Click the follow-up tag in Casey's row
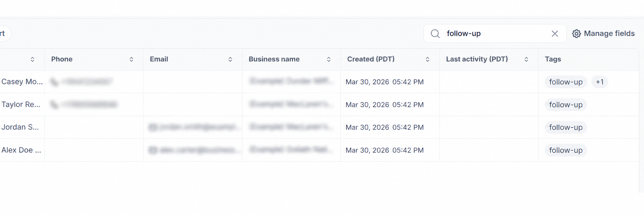The height and width of the screenshot is (215, 644). [566, 82]
